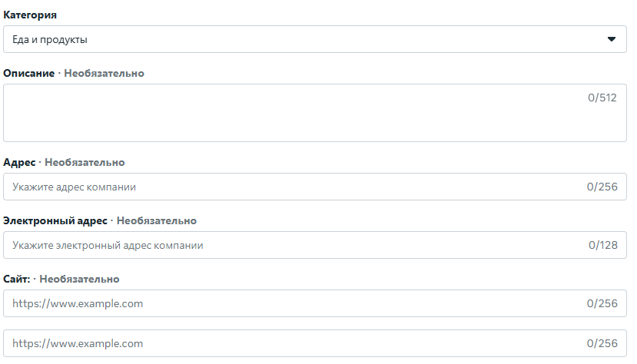This screenshot has height=364, width=637.
Task: Click the last website URL field
Action: click(292, 343)
